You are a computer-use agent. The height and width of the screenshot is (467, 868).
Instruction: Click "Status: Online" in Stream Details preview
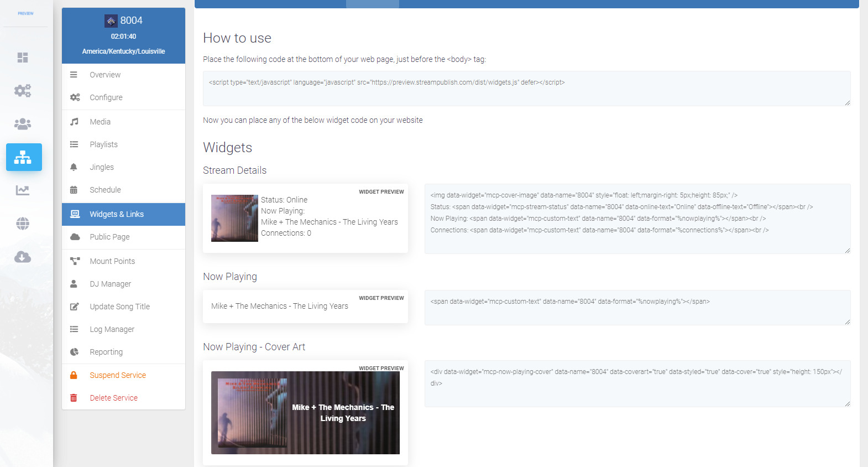[284, 200]
